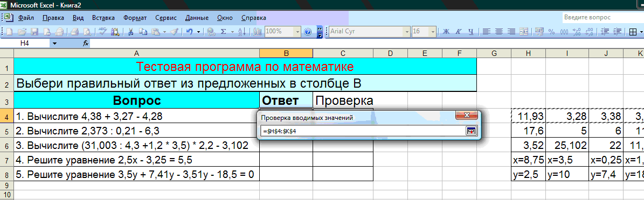Decrease indent icon

click(605, 32)
